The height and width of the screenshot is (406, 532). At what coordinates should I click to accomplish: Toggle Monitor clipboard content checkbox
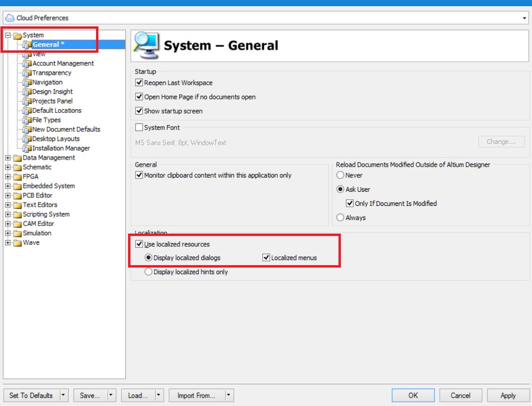tap(139, 175)
